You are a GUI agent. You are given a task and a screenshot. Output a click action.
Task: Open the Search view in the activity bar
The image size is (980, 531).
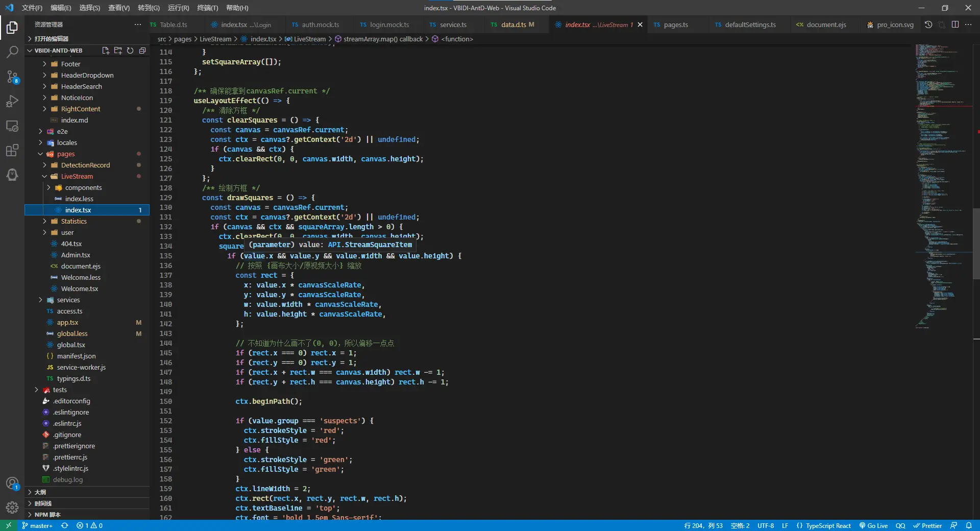(12, 52)
